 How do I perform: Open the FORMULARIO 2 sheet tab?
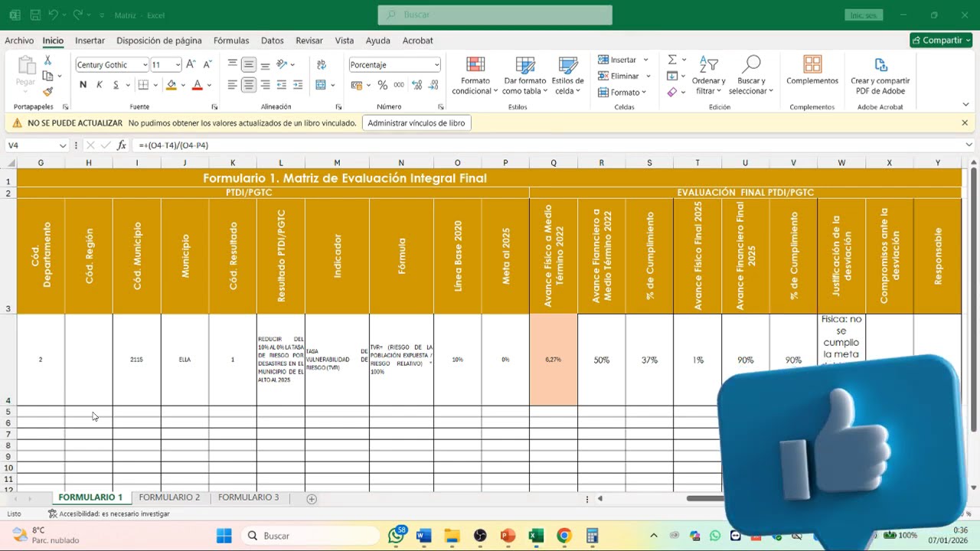[169, 497]
